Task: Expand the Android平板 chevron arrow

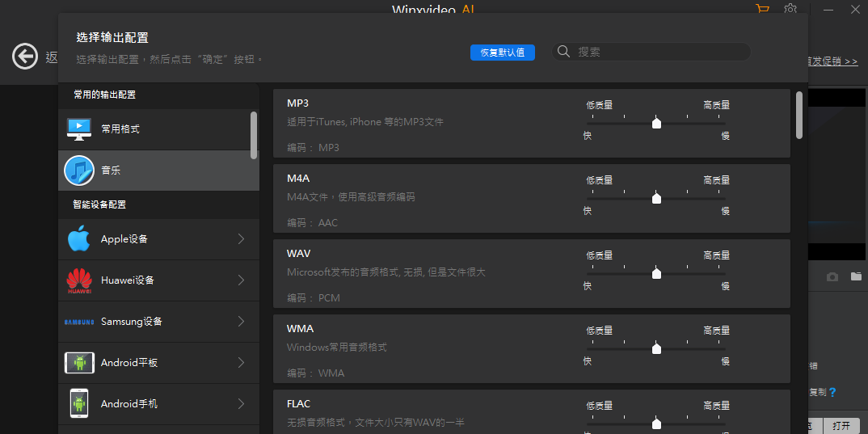Action: pyautogui.click(x=241, y=363)
